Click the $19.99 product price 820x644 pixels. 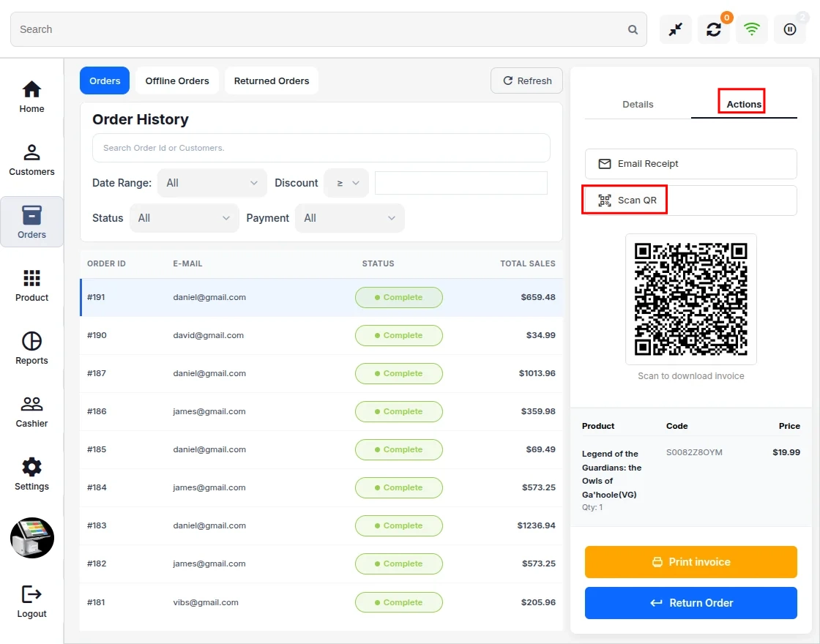786,453
